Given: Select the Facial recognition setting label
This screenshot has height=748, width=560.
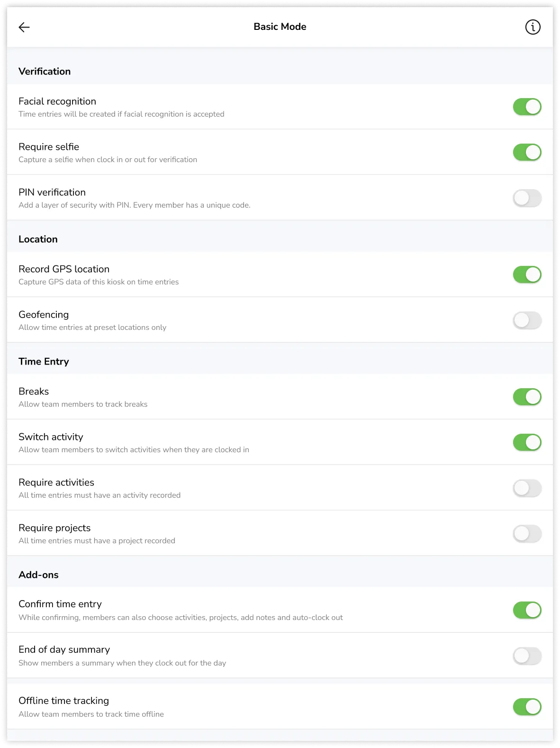Looking at the screenshot, I should click(x=57, y=101).
